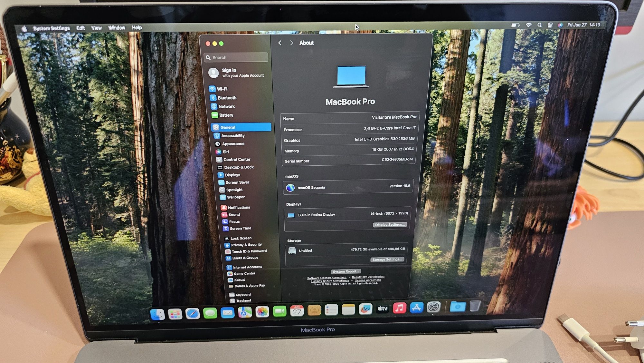Open the View menu
644x363 pixels.
96,28
